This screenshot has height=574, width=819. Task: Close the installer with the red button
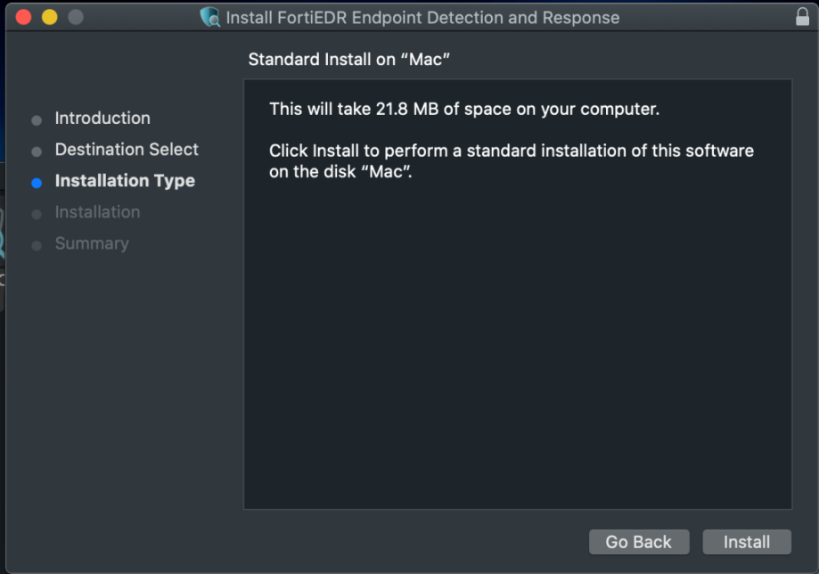(x=24, y=17)
